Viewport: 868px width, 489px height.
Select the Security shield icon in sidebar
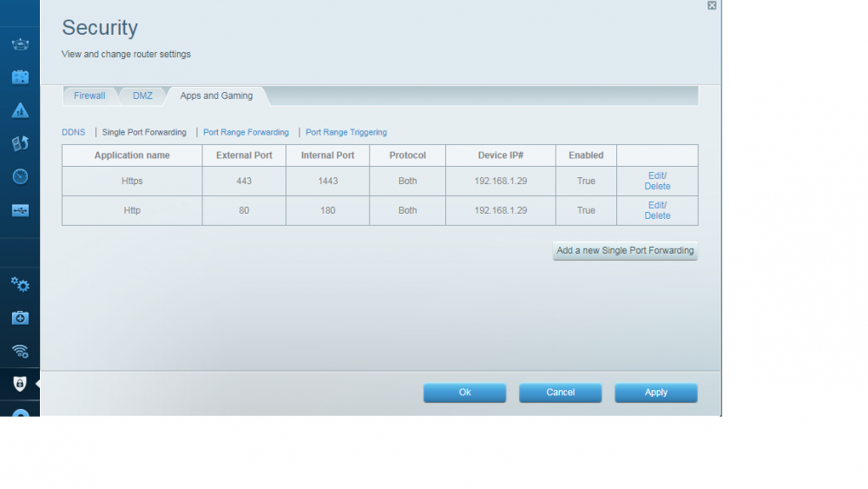[20, 384]
